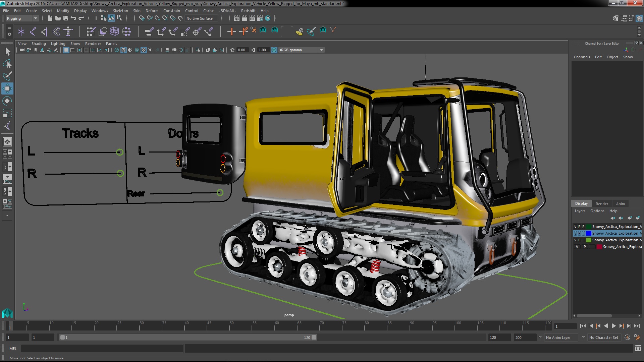Click the Anim tab in Channel Box
Screen dimensions: 644x362
tap(620, 203)
